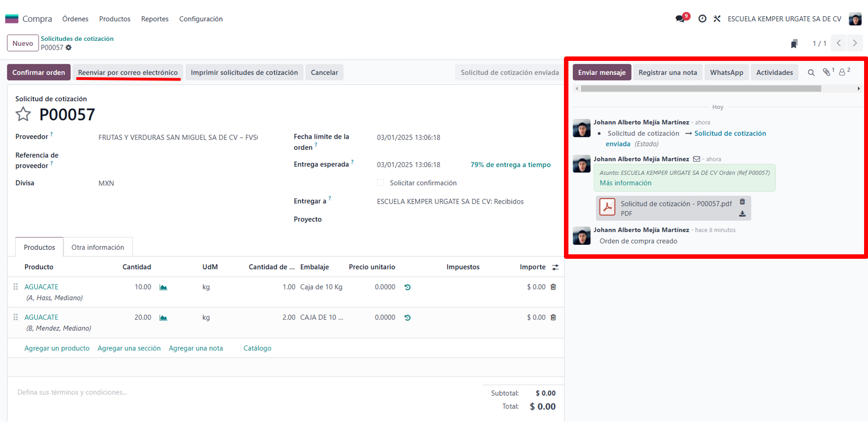Enable Solicitar confirmación checkbox
The width and height of the screenshot is (868, 422).
pos(381,183)
